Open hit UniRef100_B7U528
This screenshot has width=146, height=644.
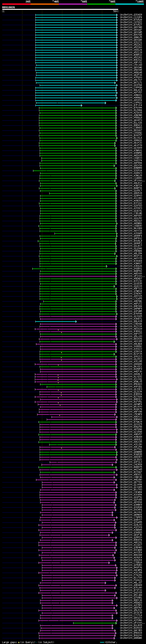(x=131, y=20)
